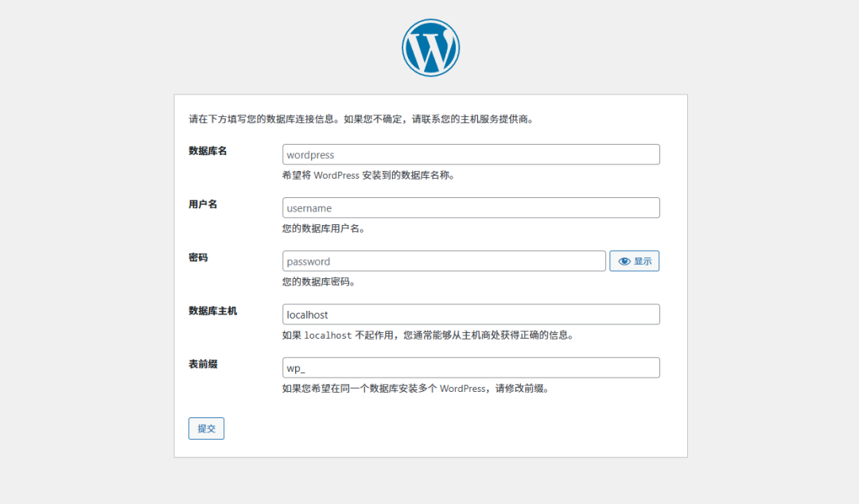Click the WordPress logo at top
859x504 pixels.
coord(429,48)
